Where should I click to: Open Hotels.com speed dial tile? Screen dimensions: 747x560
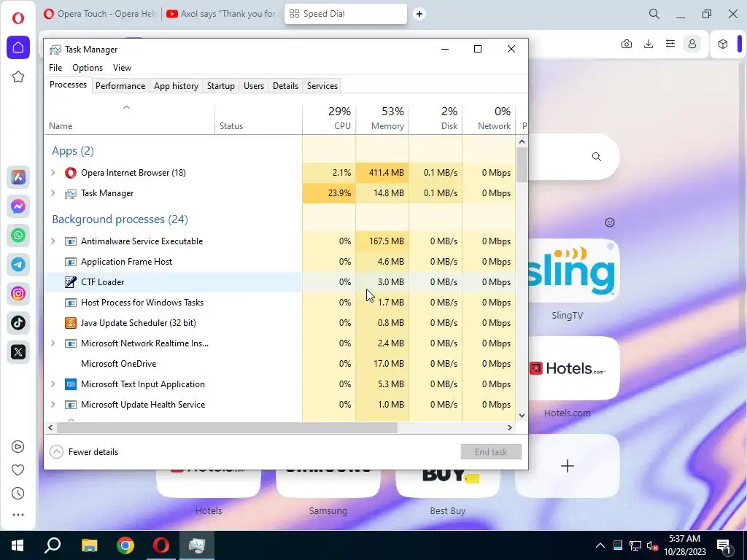pyautogui.click(x=573, y=368)
